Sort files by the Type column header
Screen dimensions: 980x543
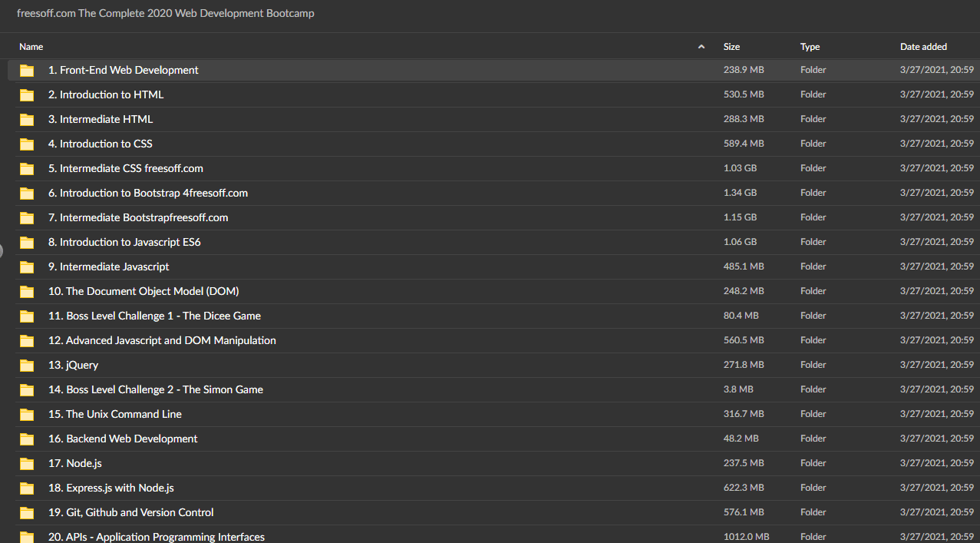point(810,47)
